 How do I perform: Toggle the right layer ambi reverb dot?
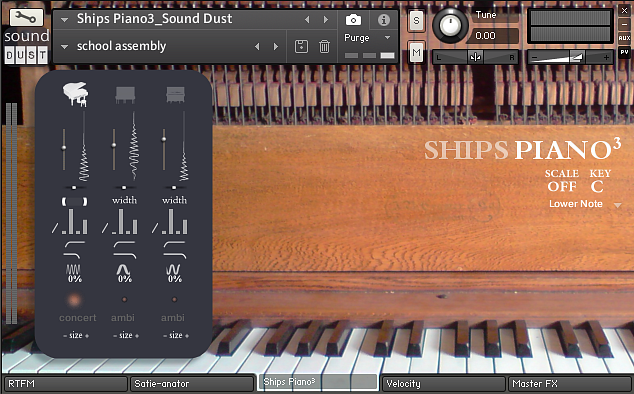click(174, 299)
